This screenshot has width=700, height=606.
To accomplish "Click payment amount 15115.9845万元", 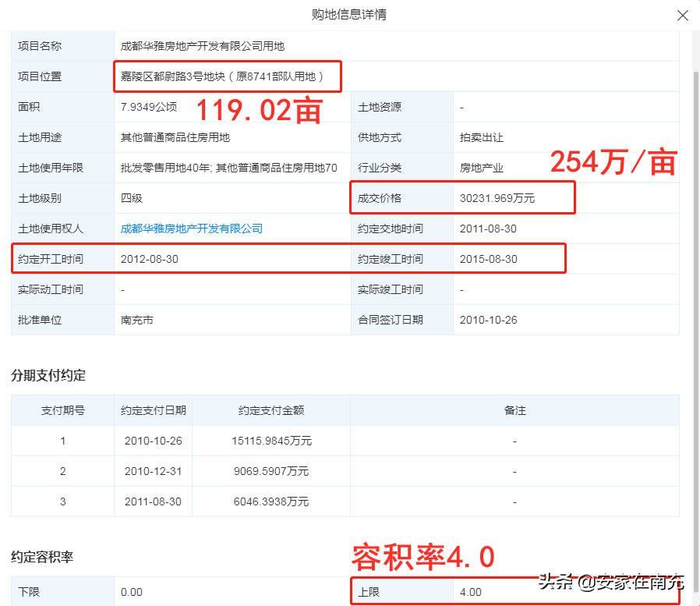I will coord(271,441).
